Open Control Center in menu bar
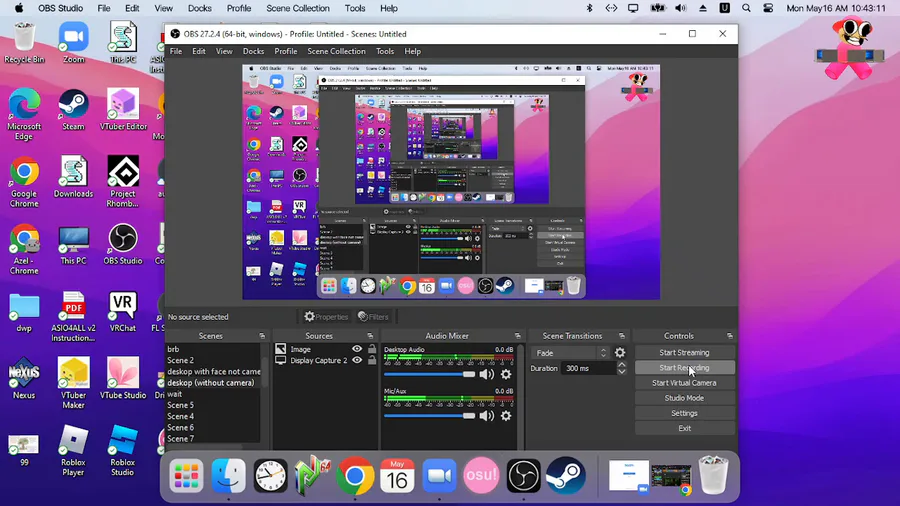 coord(768,8)
